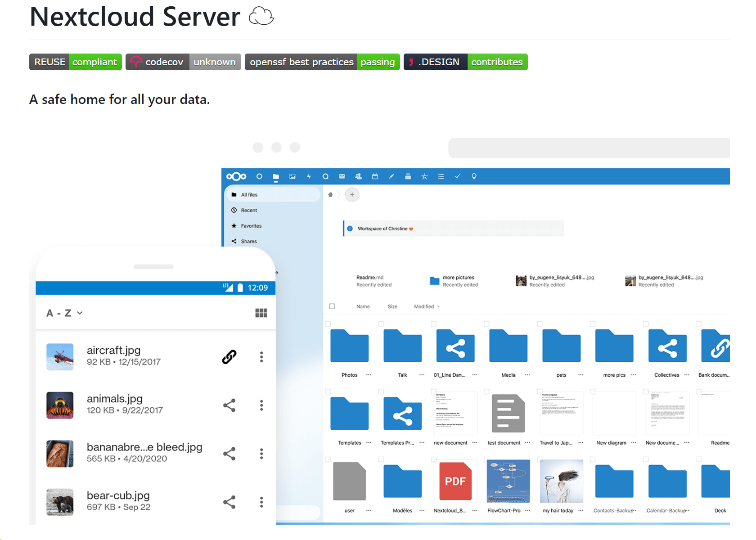Tick the checkbox on the Collectives folder
Viewport: 756px width, 540px height.
646,324
